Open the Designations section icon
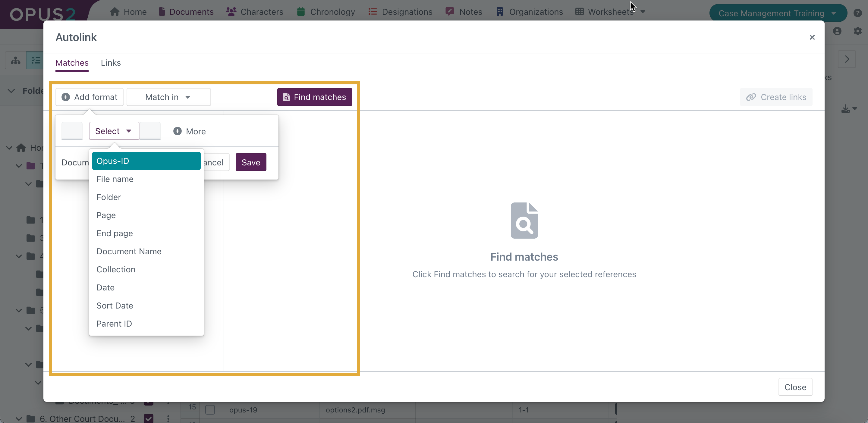 tap(373, 12)
